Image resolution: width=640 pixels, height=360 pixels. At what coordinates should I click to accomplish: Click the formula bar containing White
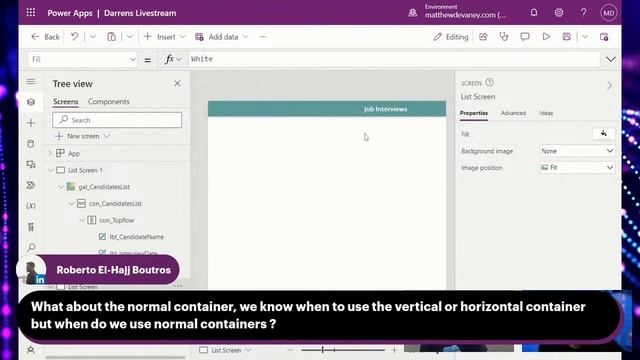point(393,59)
